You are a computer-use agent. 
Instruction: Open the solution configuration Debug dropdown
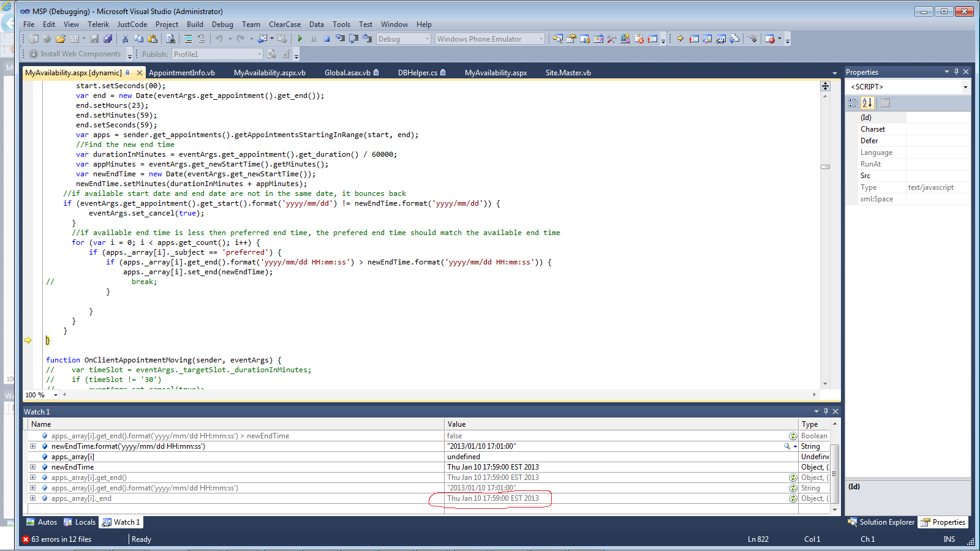[x=428, y=39]
